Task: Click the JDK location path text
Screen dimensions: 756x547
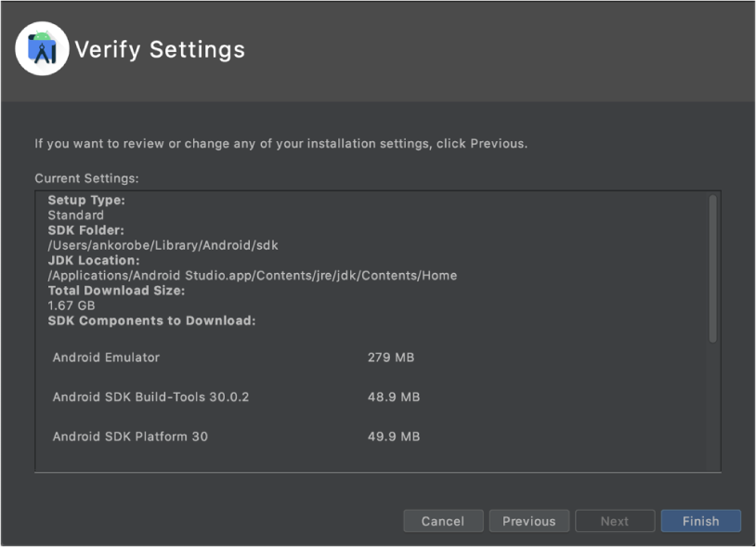Action: [253, 275]
